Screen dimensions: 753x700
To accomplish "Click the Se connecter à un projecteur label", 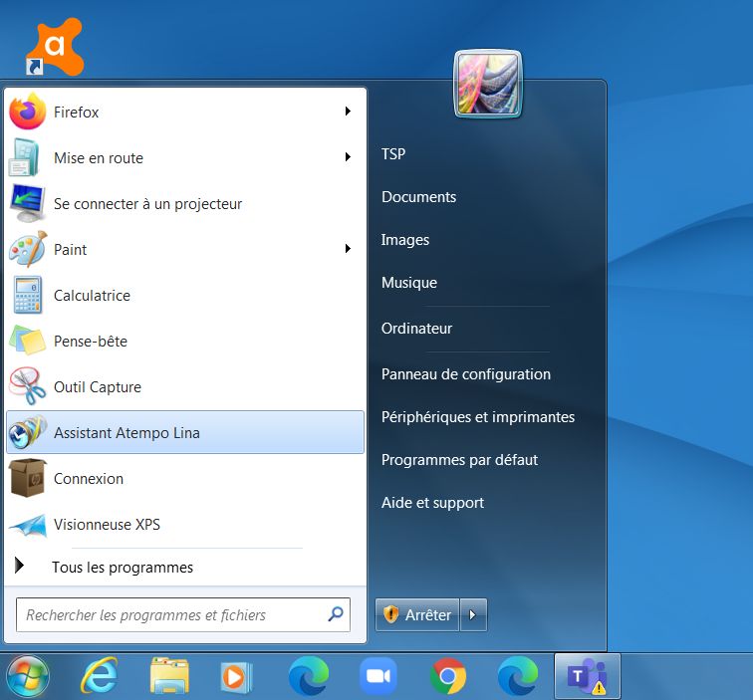I will [147, 204].
